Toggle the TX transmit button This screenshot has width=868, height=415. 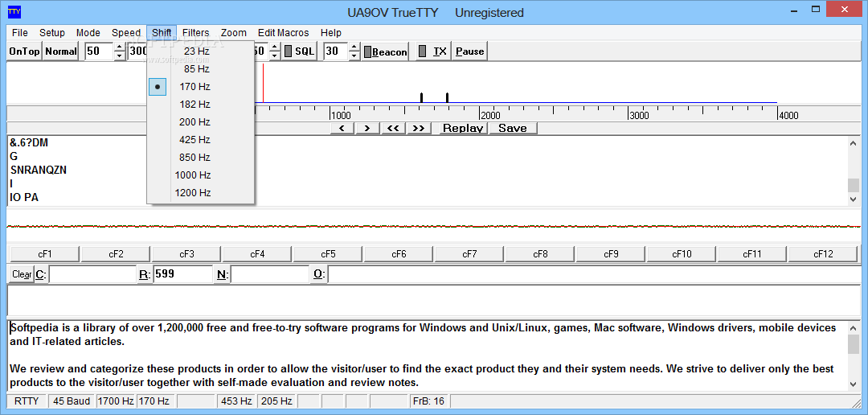pyautogui.click(x=433, y=51)
